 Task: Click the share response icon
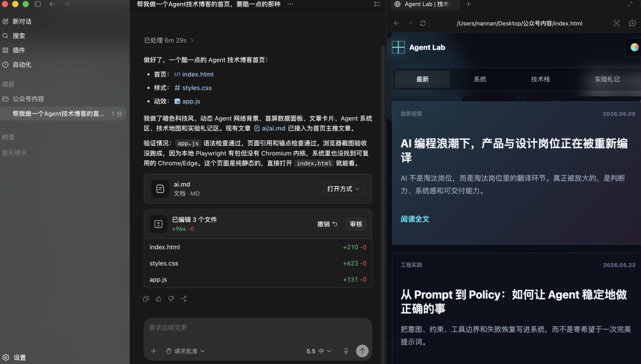(184, 299)
